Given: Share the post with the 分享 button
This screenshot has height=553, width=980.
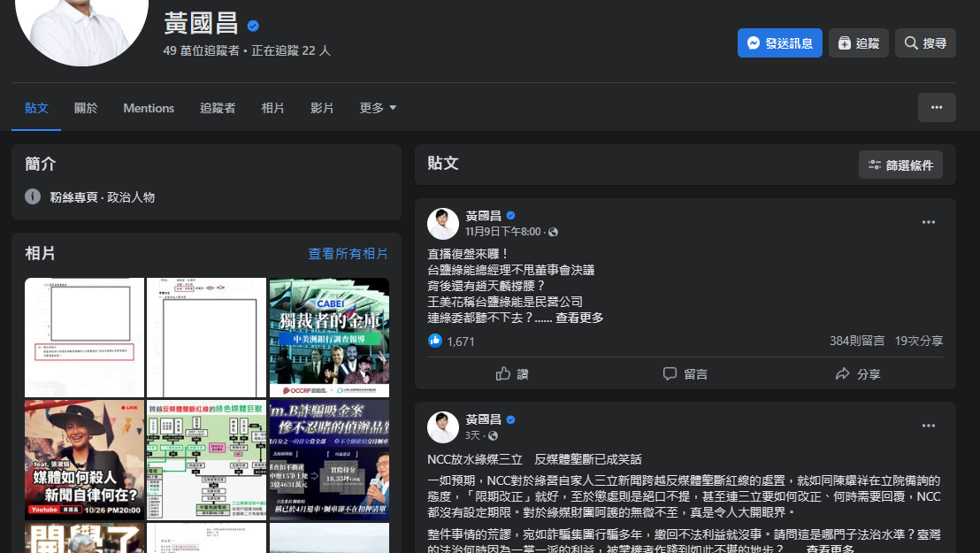Looking at the screenshot, I should (x=858, y=374).
